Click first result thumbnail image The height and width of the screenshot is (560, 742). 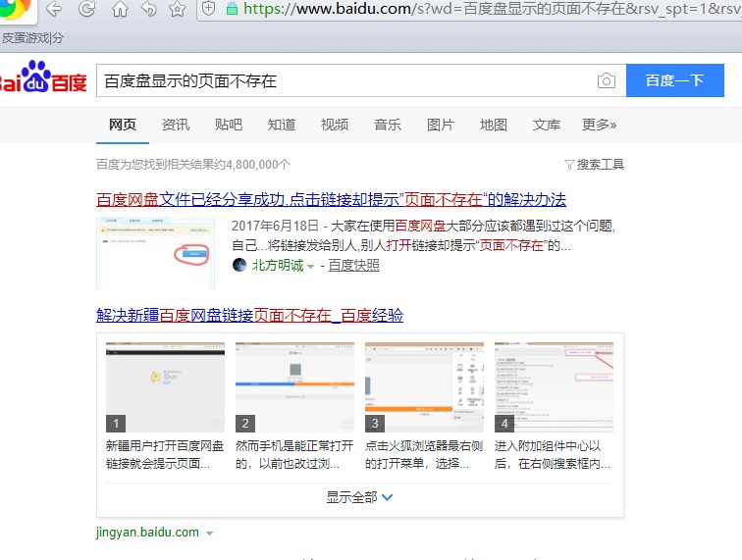coord(156,253)
